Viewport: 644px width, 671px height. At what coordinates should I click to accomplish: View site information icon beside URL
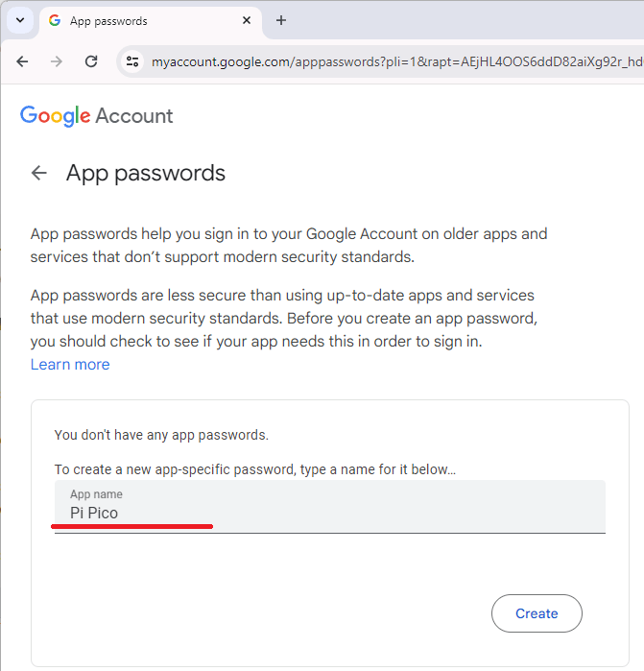132,61
